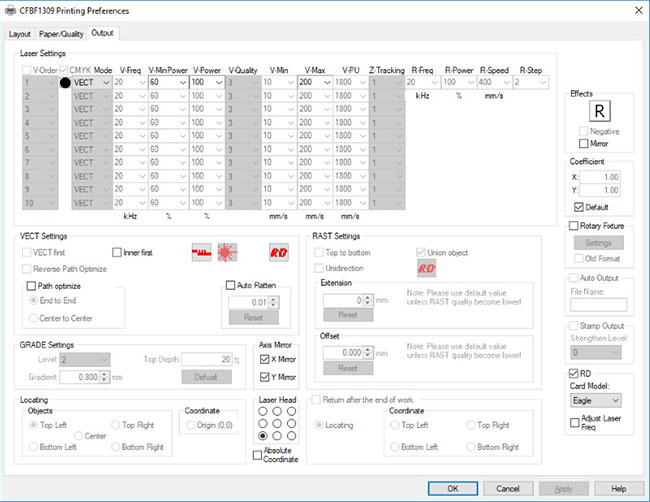
Task: Select the bottom-left Laser Head radio button
Action: click(262, 436)
